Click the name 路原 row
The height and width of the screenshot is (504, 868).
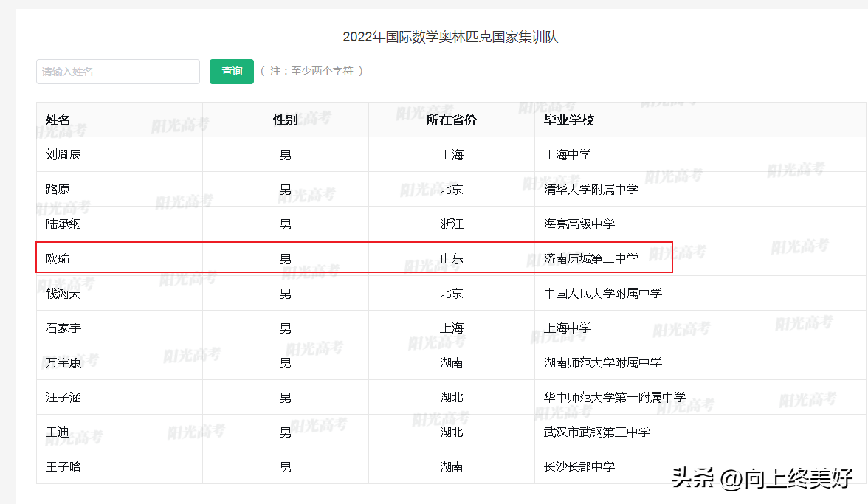58,190
